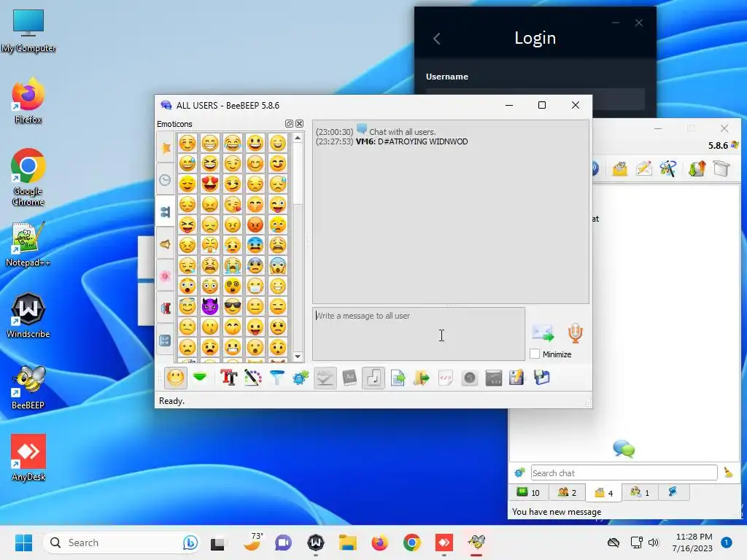Viewport: 747px width, 560px height.
Task: Float the Emoticons panel
Action: [289, 124]
